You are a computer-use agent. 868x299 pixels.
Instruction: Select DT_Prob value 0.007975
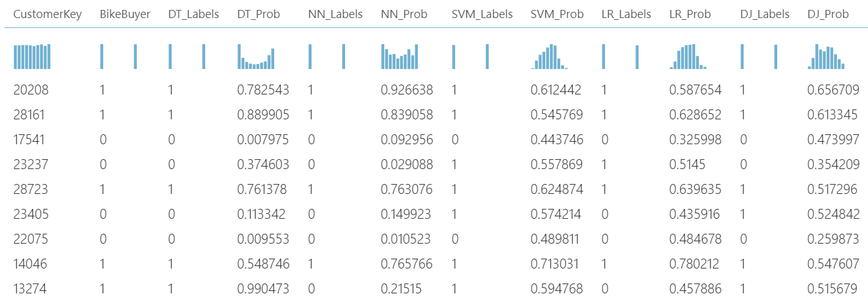pos(263,140)
